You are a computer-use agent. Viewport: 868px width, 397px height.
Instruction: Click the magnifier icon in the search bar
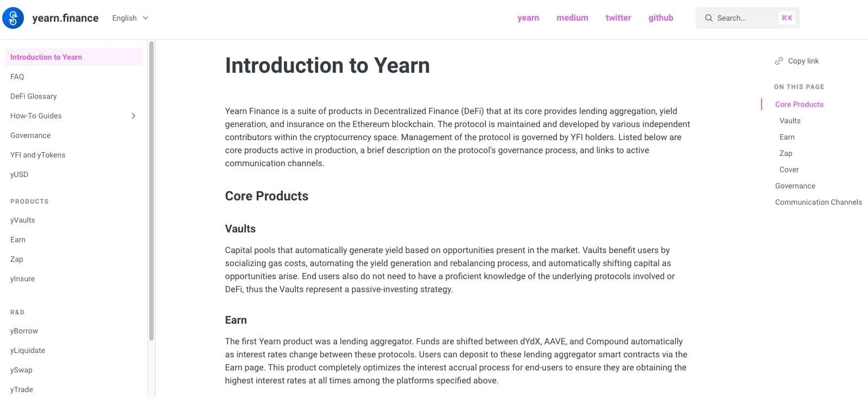[x=709, y=18]
